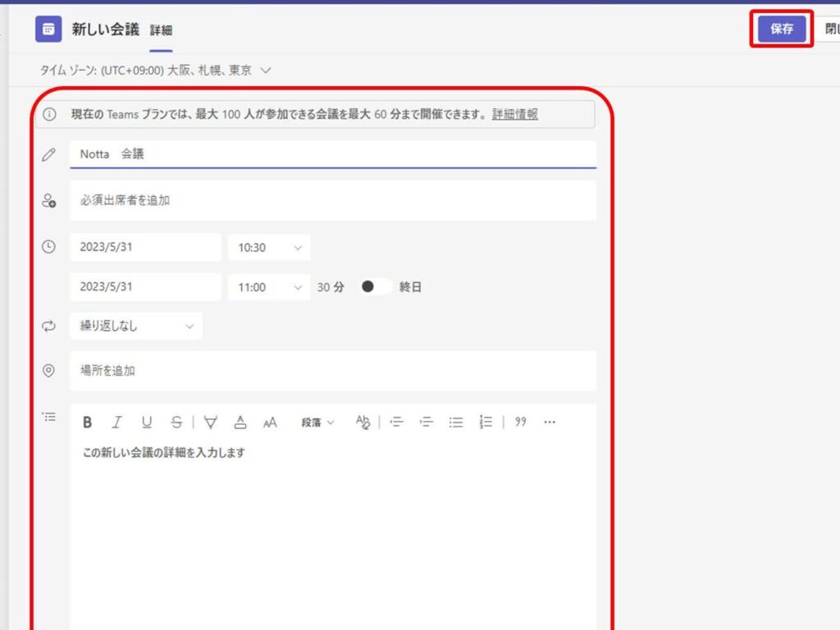
Task: Click the 必須出席者を追加 field
Action: click(x=332, y=200)
